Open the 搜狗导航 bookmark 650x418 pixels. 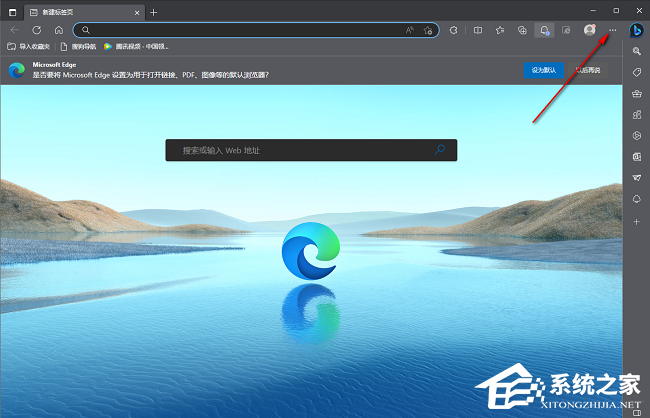(80, 46)
